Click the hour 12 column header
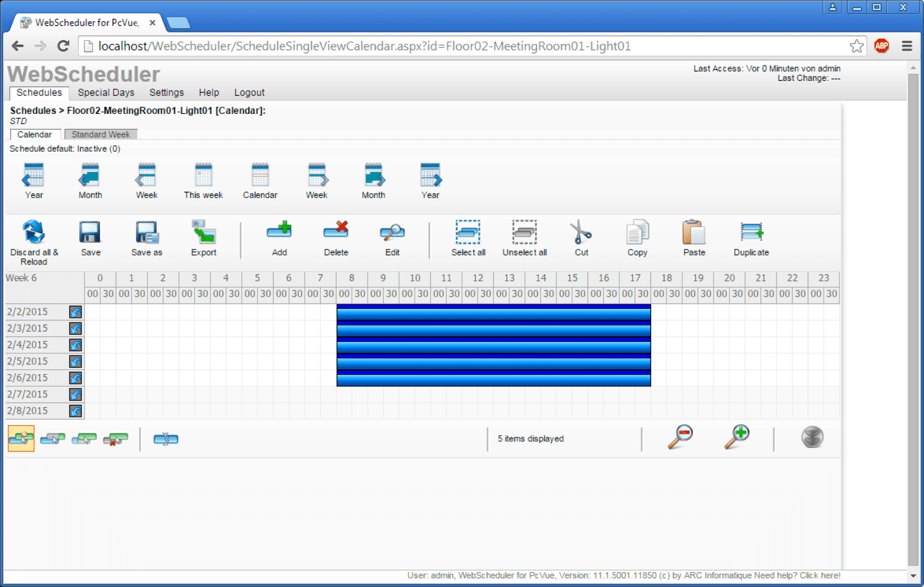This screenshot has height=587, width=924. click(x=478, y=278)
